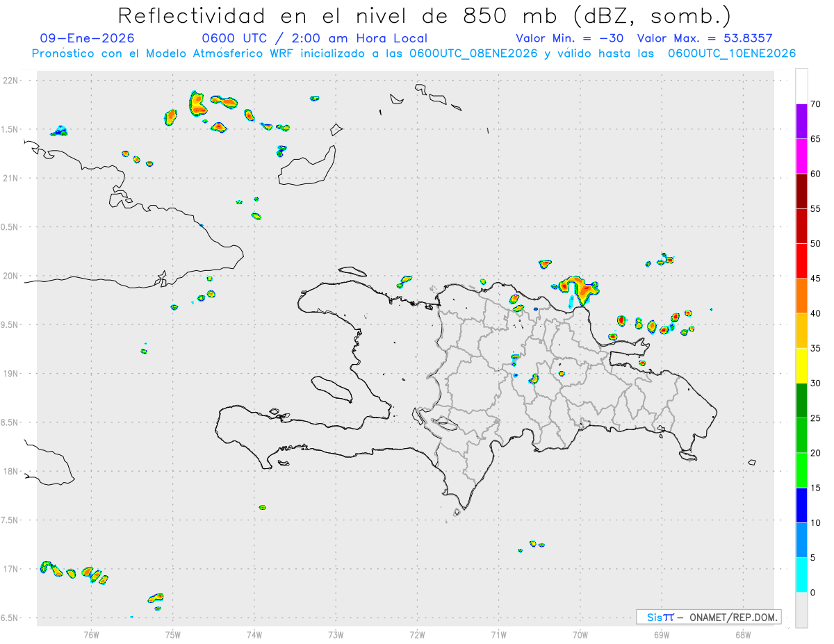Click the colorbar tick label '10'
The width and height of the screenshot is (834, 644).
point(816,523)
